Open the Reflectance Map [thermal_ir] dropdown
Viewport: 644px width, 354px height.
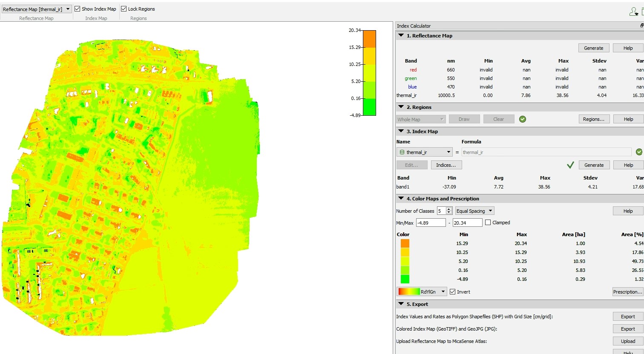point(36,9)
